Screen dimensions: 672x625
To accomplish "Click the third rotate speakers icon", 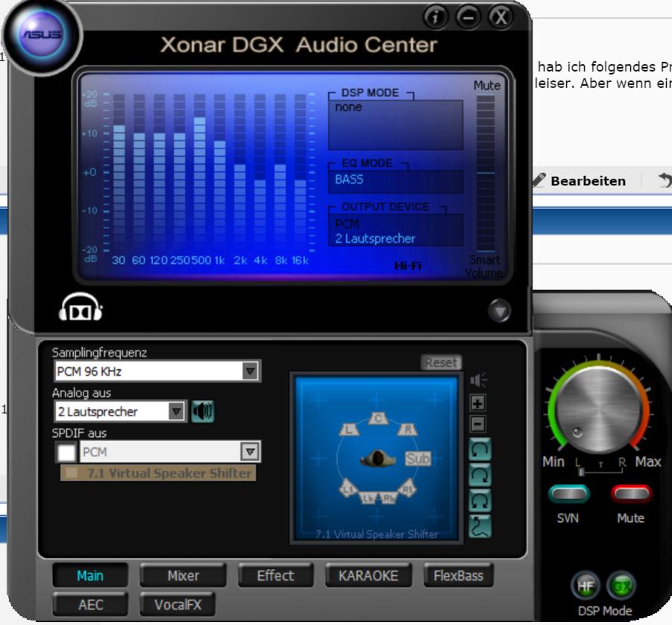I will pos(480,500).
